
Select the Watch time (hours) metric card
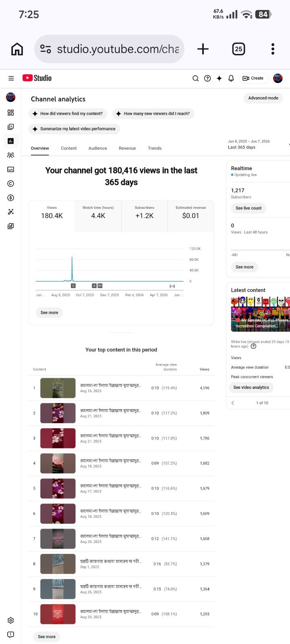click(x=98, y=216)
